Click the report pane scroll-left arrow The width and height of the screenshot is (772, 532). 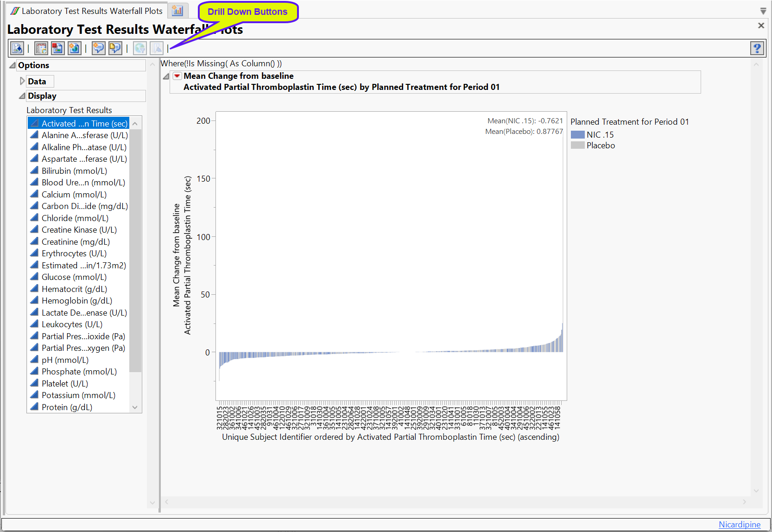[x=167, y=502]
